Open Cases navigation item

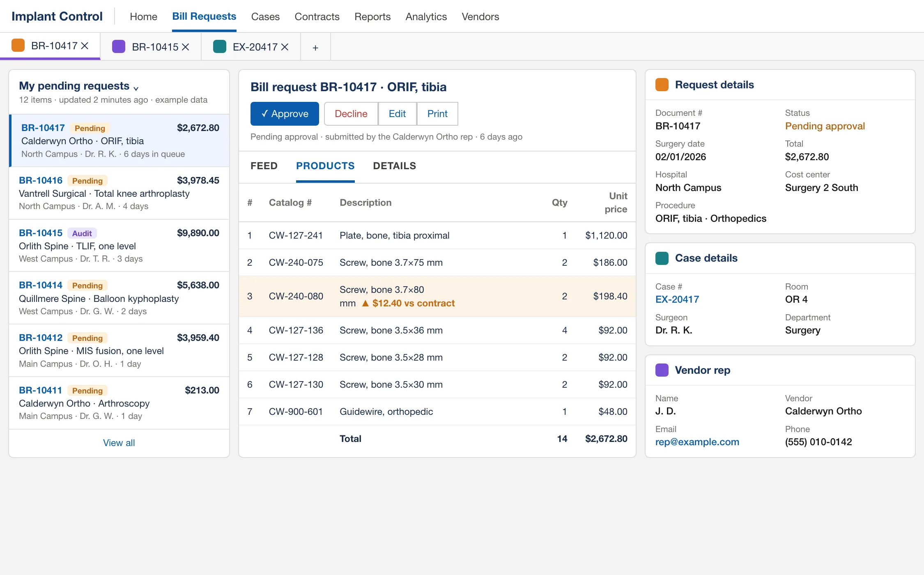click(265, 16)
